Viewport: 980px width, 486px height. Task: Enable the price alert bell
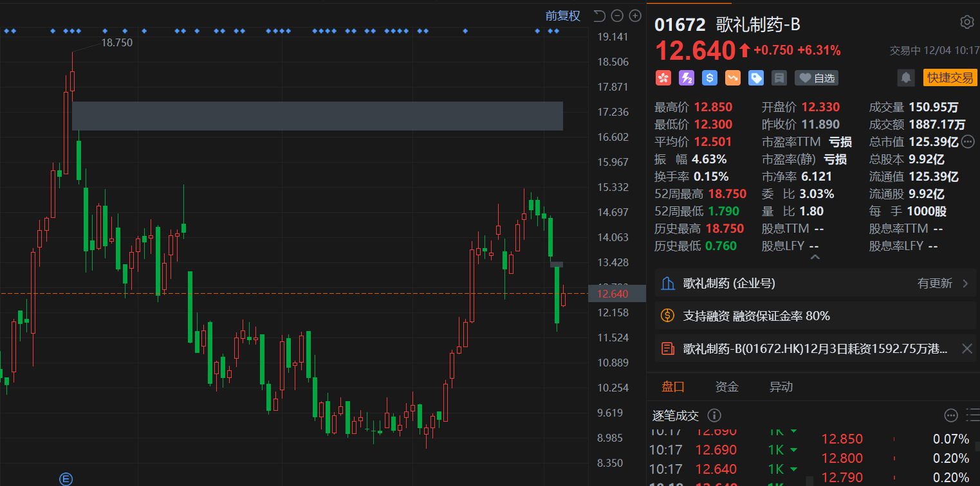coord(906,78)
